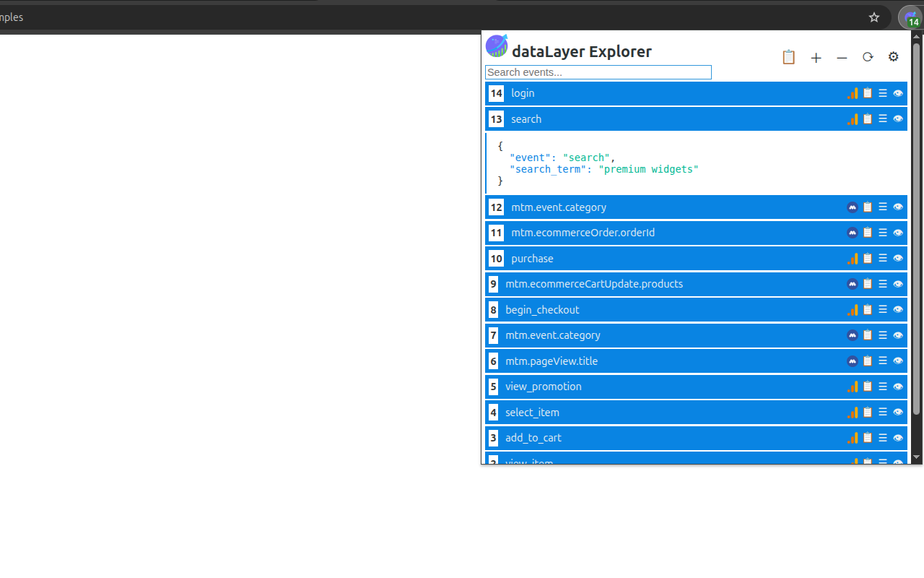Click Google Analytics icon on login row
Image resolution: width=924 pixels, height=578 pixels.
[853, 93]
